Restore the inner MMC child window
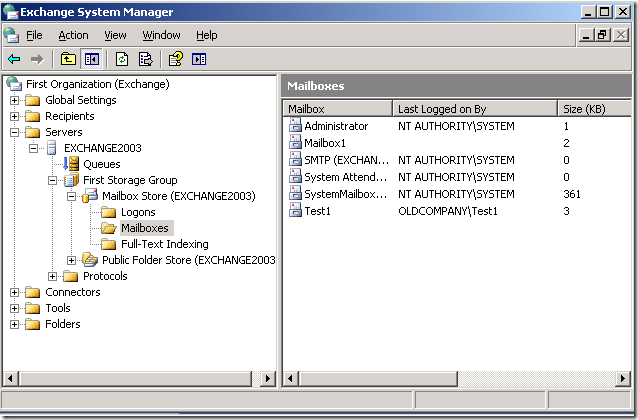This screenshot has height=420, width=638. [603, 35]
